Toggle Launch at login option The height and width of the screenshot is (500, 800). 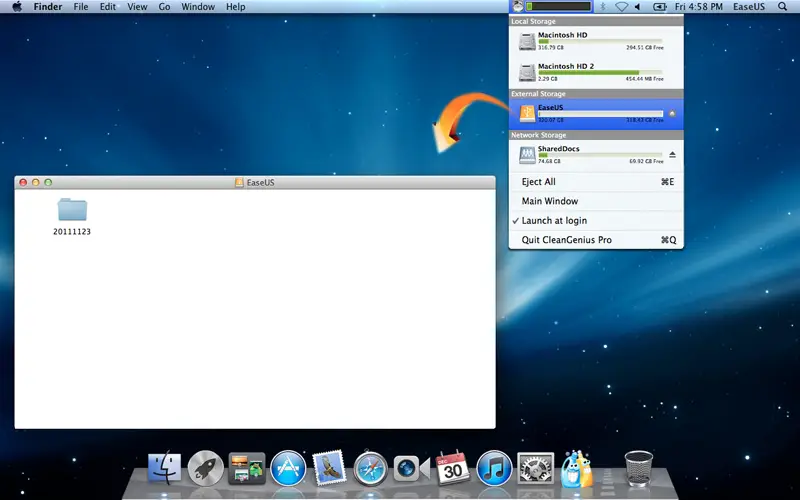(596, 220)
